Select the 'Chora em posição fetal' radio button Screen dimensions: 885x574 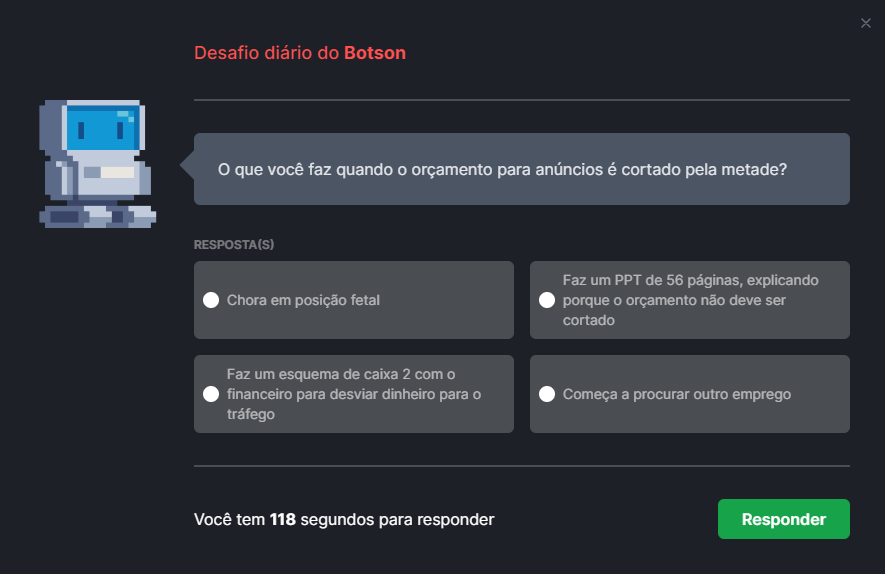coord(211,300)
